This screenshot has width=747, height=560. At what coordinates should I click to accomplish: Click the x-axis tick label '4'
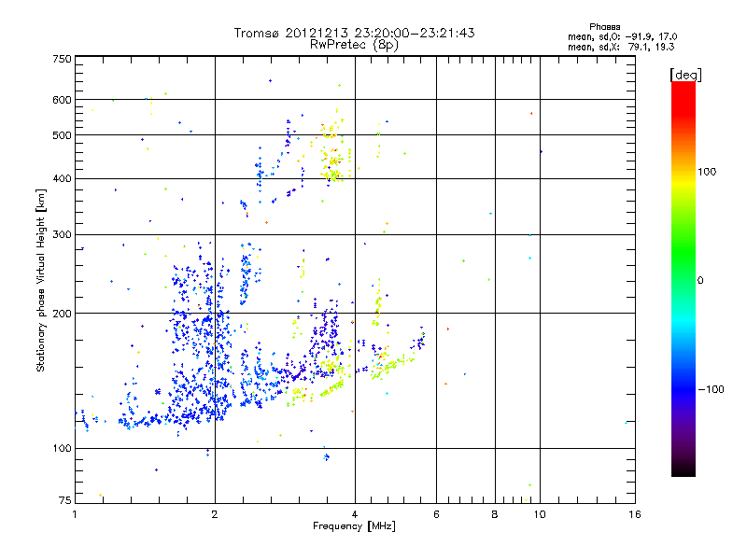point(355,514)
